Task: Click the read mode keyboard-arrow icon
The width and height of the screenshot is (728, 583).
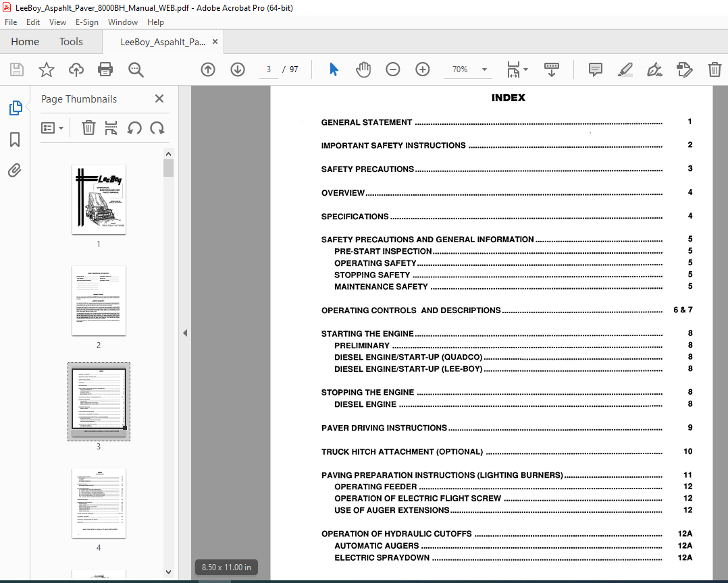Action: [552, 70]
